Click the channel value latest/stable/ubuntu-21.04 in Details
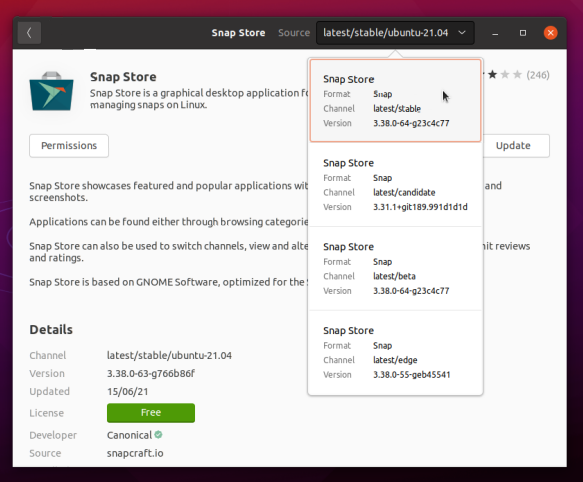Screen dimensions: 583x482 [169, 356]
